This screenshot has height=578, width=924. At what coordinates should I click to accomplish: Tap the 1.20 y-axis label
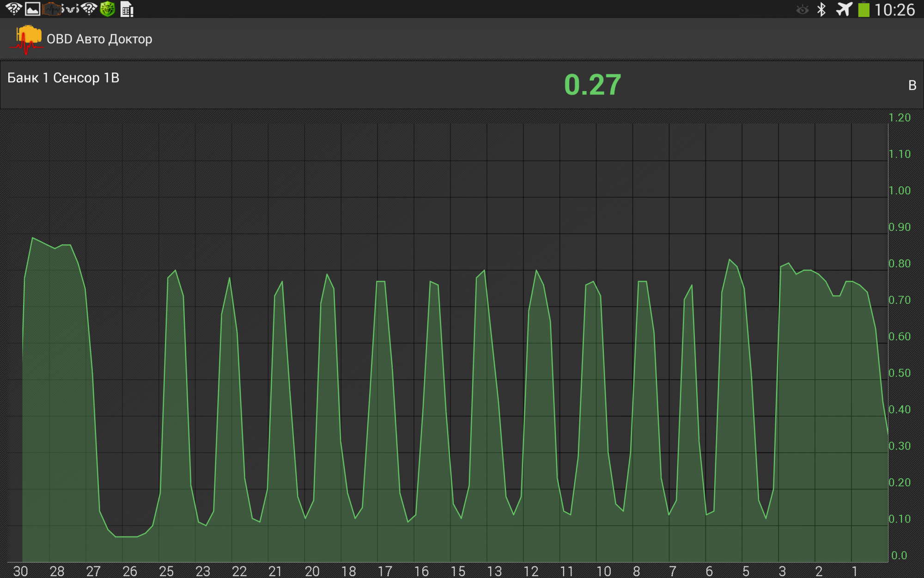pyautogui.click(x=899, y=117)
